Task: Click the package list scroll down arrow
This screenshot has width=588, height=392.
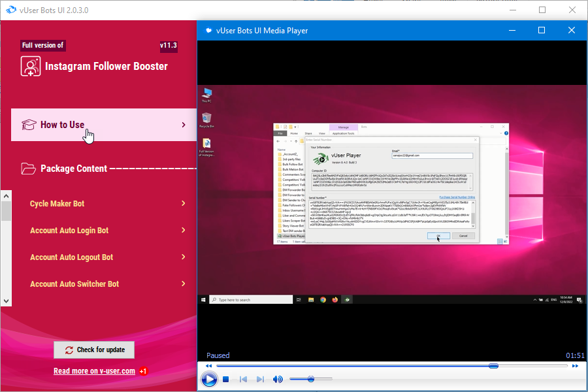Action: (6, 301)
